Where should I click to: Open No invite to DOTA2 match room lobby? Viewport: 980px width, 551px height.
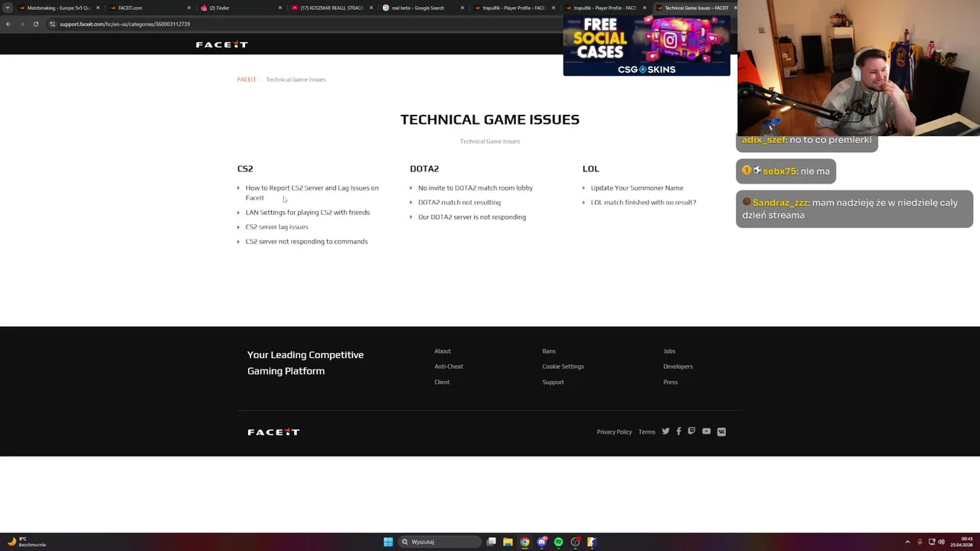coord(475,187)
